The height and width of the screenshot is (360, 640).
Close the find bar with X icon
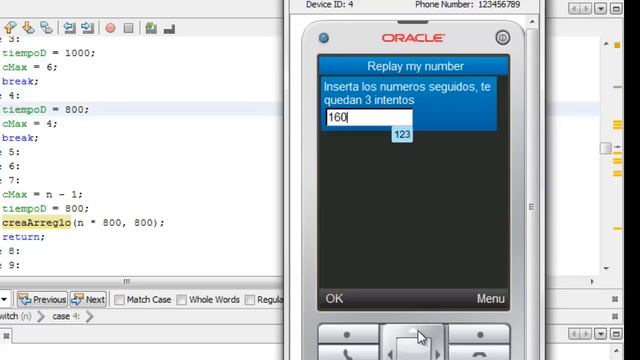click(615, 299)
